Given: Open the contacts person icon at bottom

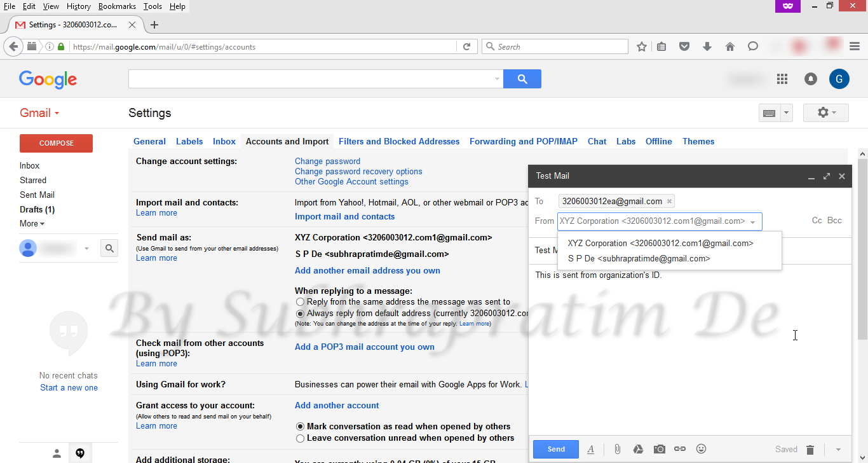Looking at the screenshot, I should [57, 453].
